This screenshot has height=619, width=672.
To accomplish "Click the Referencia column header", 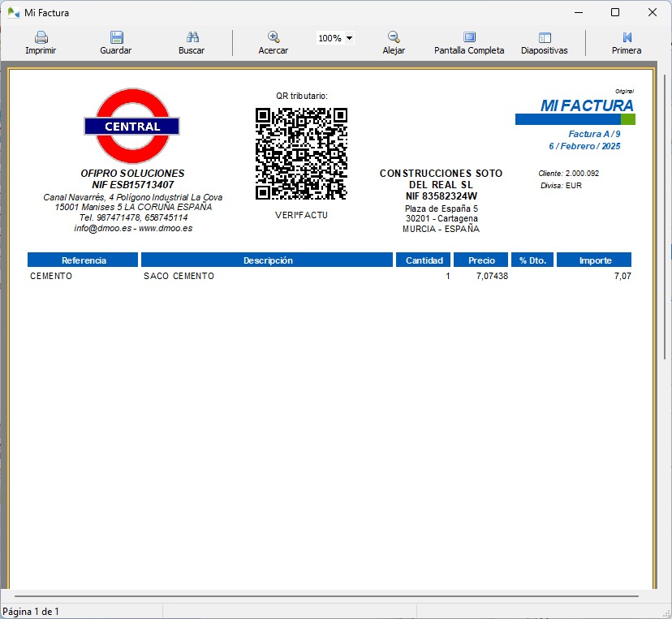I will click(x=83, y=260).
